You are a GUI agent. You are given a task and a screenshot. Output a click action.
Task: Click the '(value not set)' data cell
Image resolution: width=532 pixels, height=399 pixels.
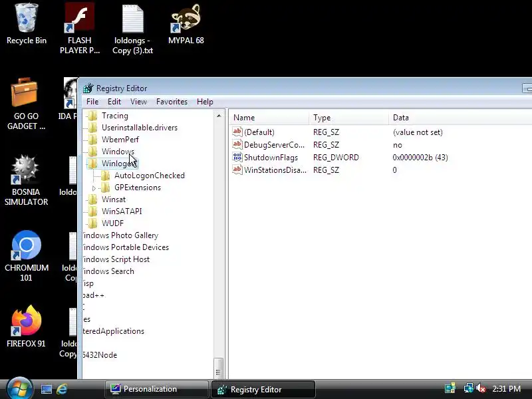tap(418, 132)
